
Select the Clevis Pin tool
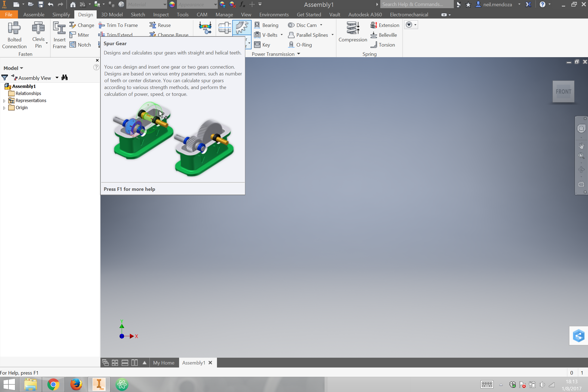click(x=38, y=35)
